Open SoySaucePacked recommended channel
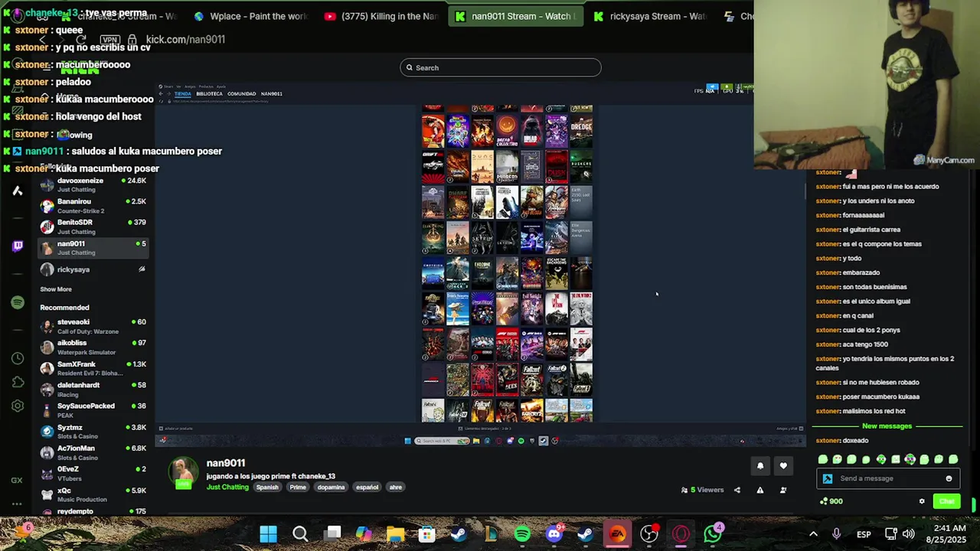The height and width of the screenshot is (551, 980). [92, 410]
